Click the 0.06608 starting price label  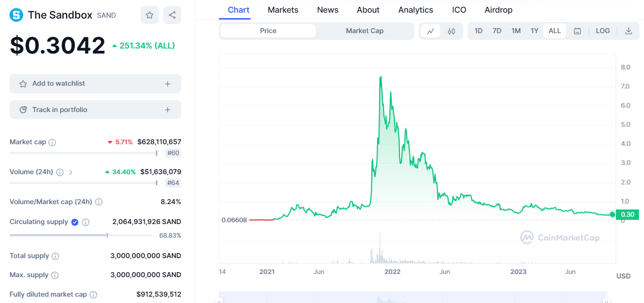coord(234,220)
